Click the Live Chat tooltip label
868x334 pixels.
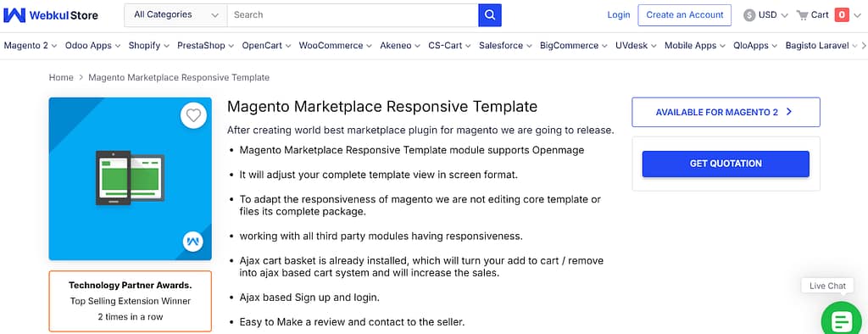pyautogui.click(x=827, y=287)
